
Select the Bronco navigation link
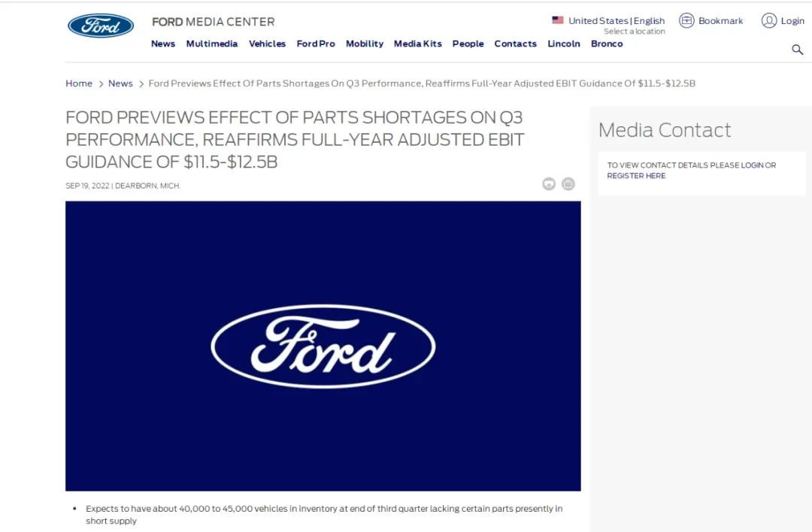(607, 44)
